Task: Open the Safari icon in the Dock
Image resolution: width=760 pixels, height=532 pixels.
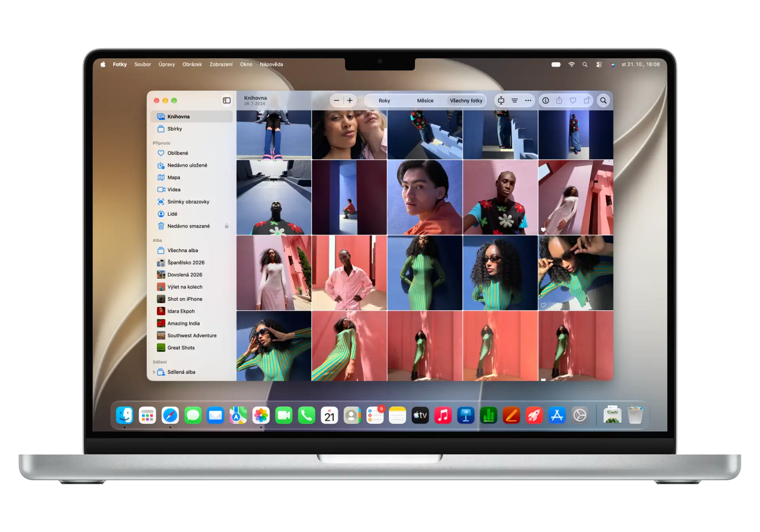Action: click(170, 415)
